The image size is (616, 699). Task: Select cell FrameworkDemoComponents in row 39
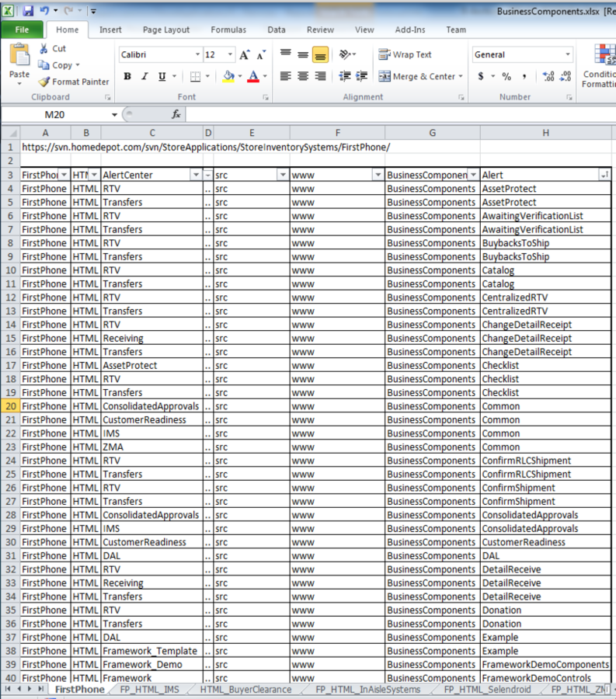[545, 664]
